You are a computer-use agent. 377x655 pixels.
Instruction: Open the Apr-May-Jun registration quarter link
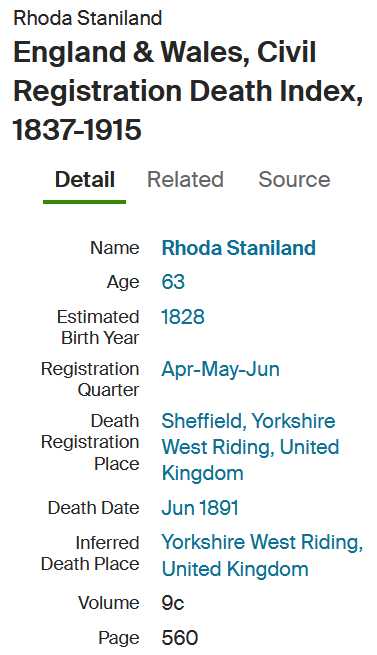220,369
